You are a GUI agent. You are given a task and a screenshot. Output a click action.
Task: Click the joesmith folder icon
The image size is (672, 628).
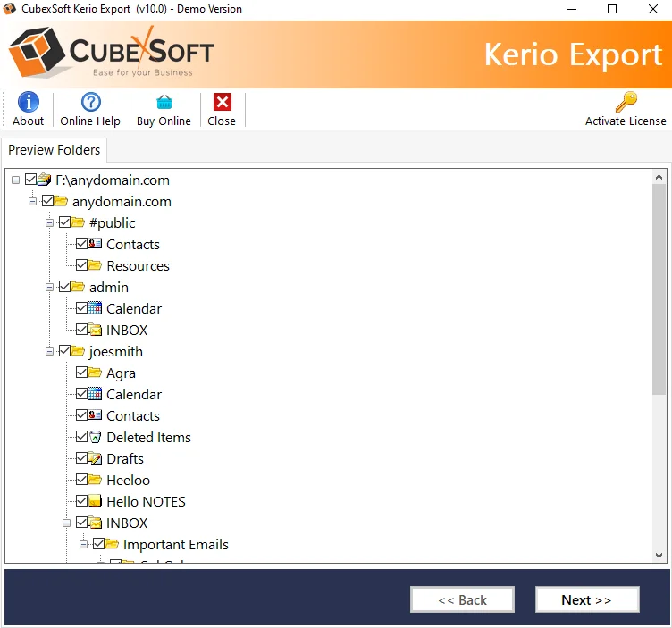pyautogui.click(x=78, y=351)
